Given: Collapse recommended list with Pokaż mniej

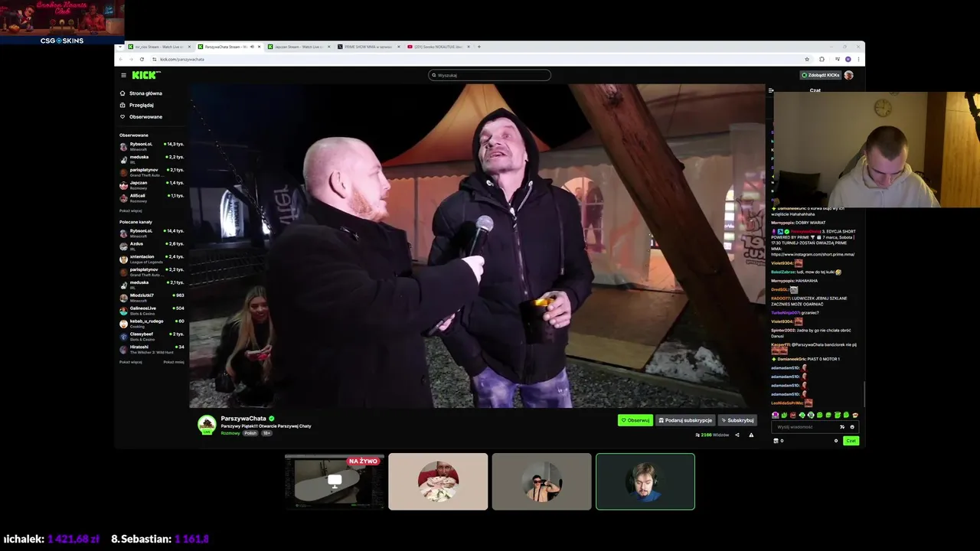Looking at the screenshot, I should 174,362.
